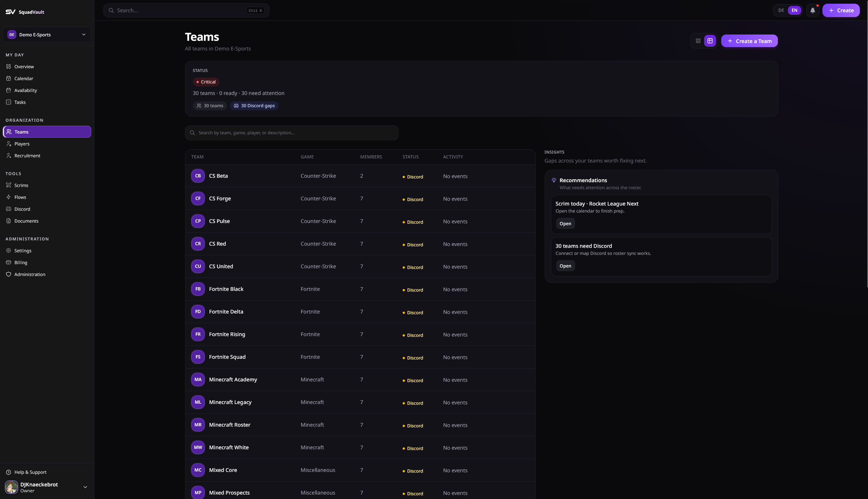The width and height of the screenshot is (868, 499).
Task: Open Documents in the sidebar
Action: (x=47, y=221)
